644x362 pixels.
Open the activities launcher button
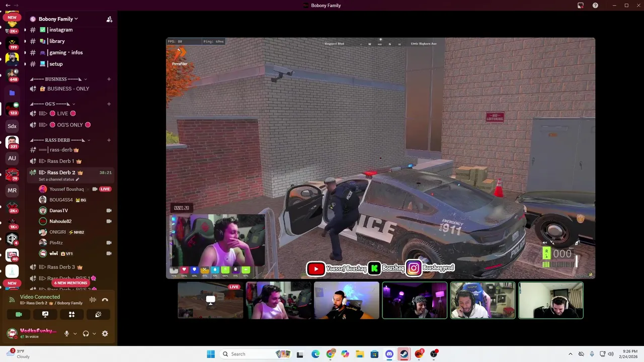click(71, 314)
